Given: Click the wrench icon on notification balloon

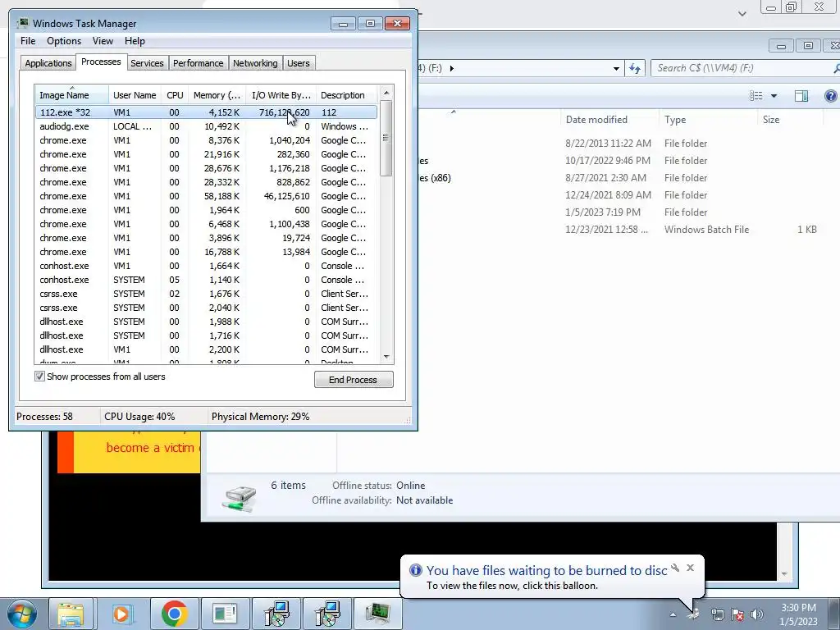Looking at the screenshot, I should pos(675,568).
